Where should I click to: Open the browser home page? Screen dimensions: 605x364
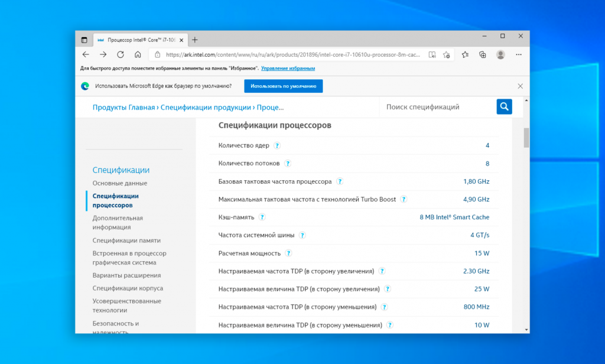[x=138, y=54]
